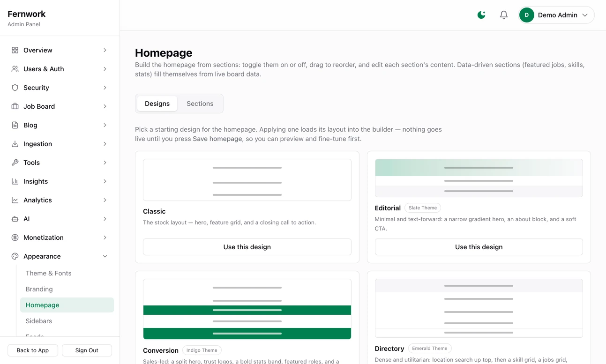606x364 pixels.
Task: Click the Conversion layout preview thumbnail
Action: point(247,309)
